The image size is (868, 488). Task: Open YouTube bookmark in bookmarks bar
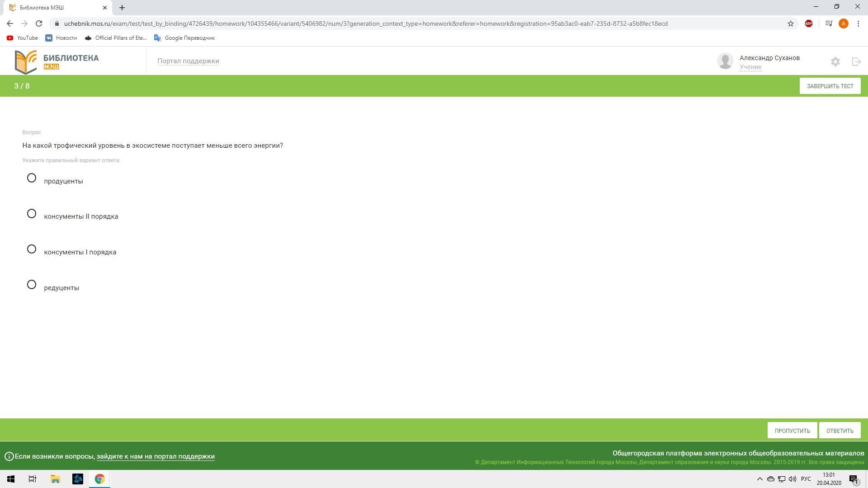point(22,38)
